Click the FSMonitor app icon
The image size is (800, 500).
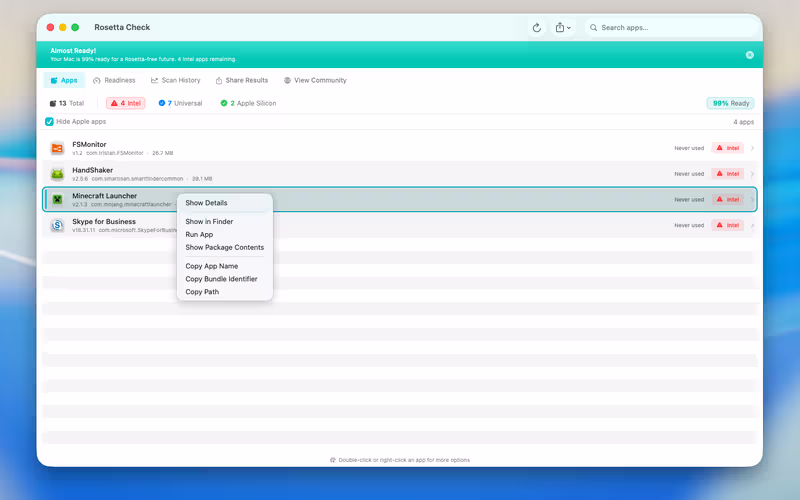point(57,148)
